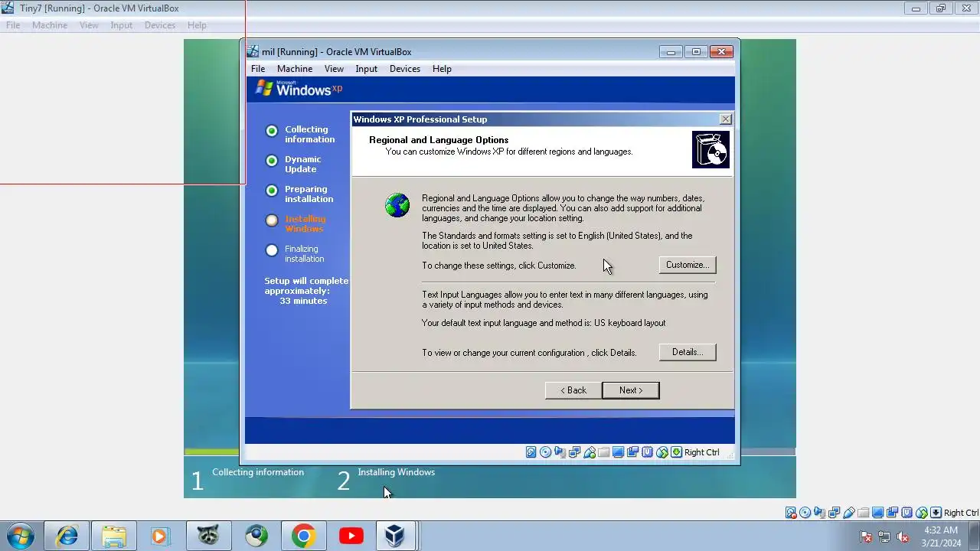Viewport: 980px width, 551px height.
Task: Click mouse integration icon in Tiny7 window status bar
Action: coord(921,513)
